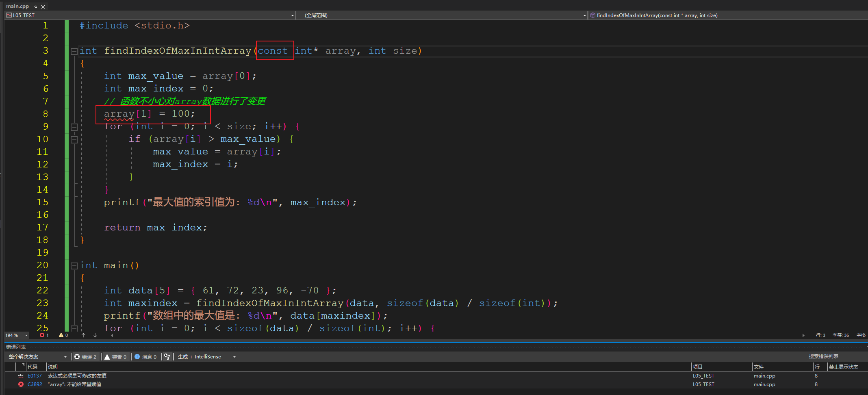This screenshot has width=868, height=395.
Task: Collapse the main function block
Action: [74, 266]
